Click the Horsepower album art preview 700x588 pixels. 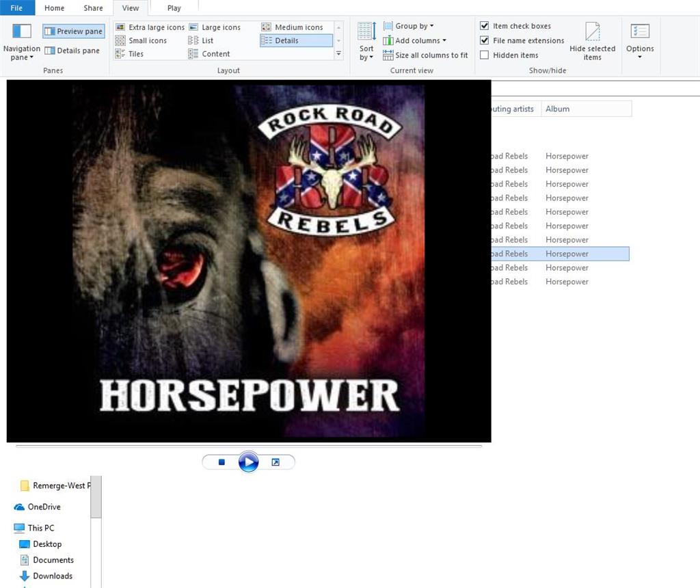pyautogui.click(x=249, y=261)
